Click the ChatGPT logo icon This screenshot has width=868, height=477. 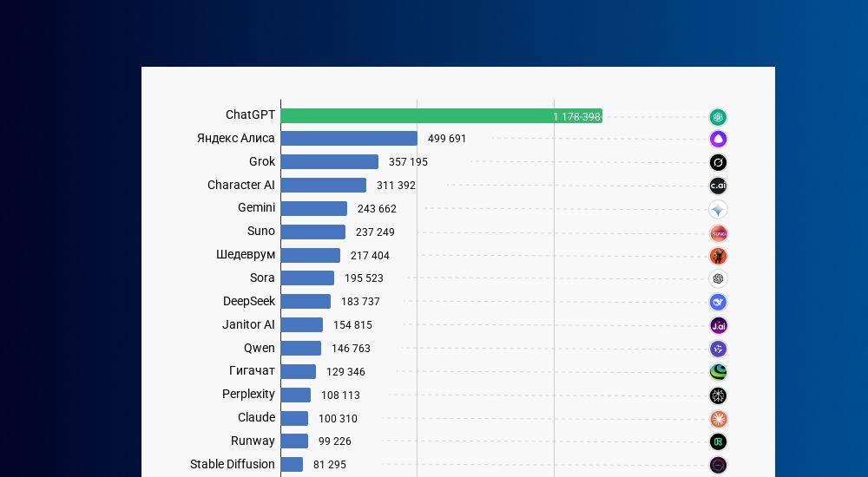coord(718,117)
